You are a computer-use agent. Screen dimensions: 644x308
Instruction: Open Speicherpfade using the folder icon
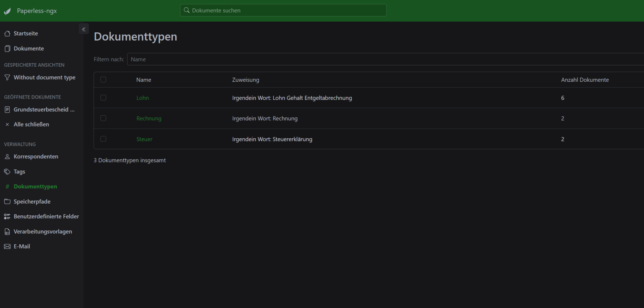click(7, 202)
